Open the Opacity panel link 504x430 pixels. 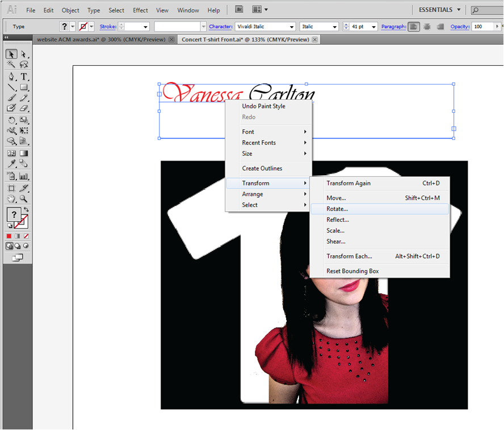(x=460, y=27)
